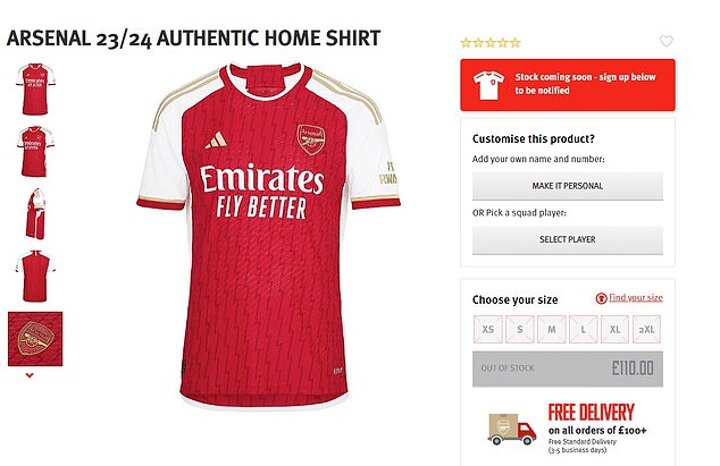Image resolution: width=720 pixels, height=466 pixels.
Task: Click the Out of Stock price button
Action: 567,368
